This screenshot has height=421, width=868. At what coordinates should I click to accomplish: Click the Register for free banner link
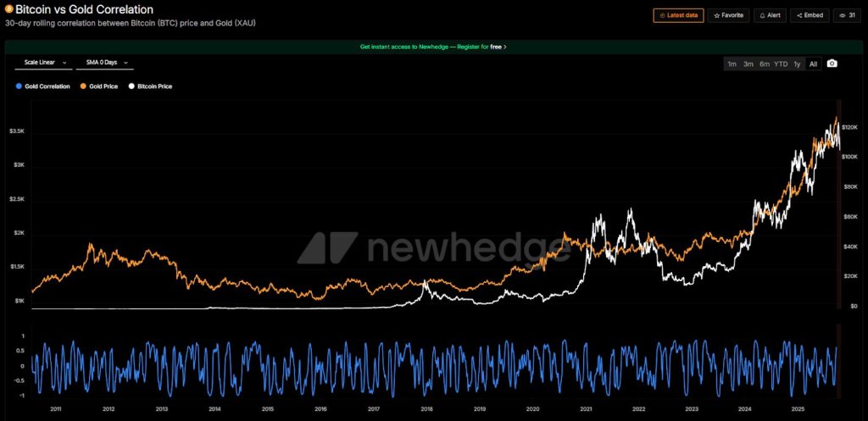click(433, 47)
